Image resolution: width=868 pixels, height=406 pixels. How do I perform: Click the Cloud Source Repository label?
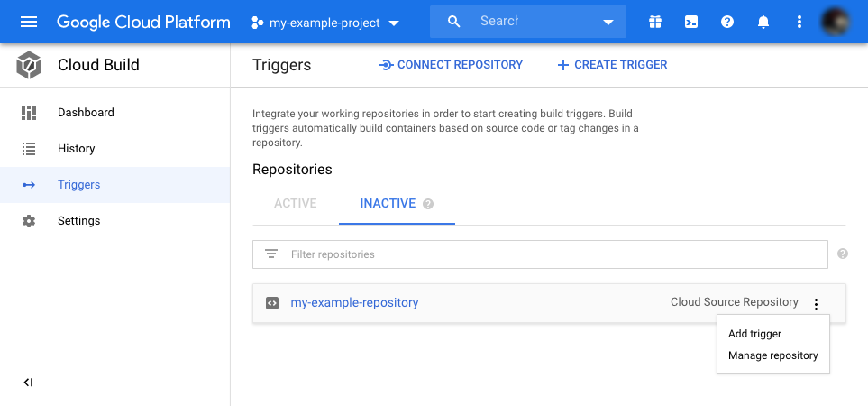[735, 302]
